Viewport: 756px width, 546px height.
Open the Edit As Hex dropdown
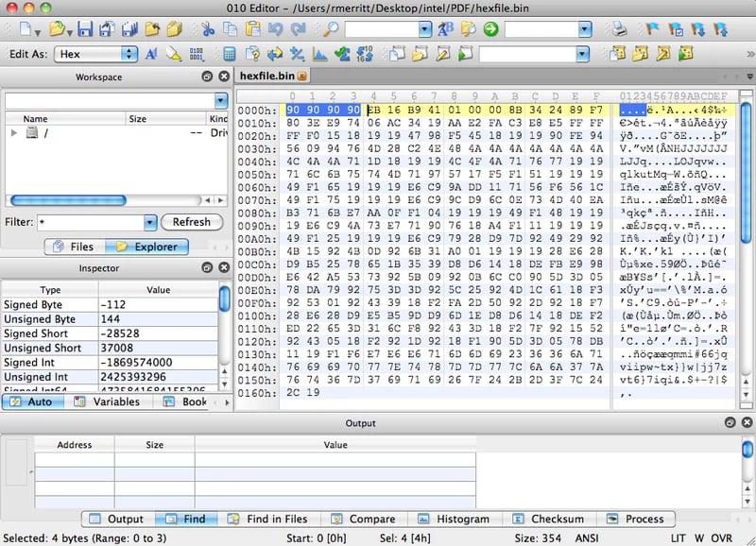(x=128, y=54)
